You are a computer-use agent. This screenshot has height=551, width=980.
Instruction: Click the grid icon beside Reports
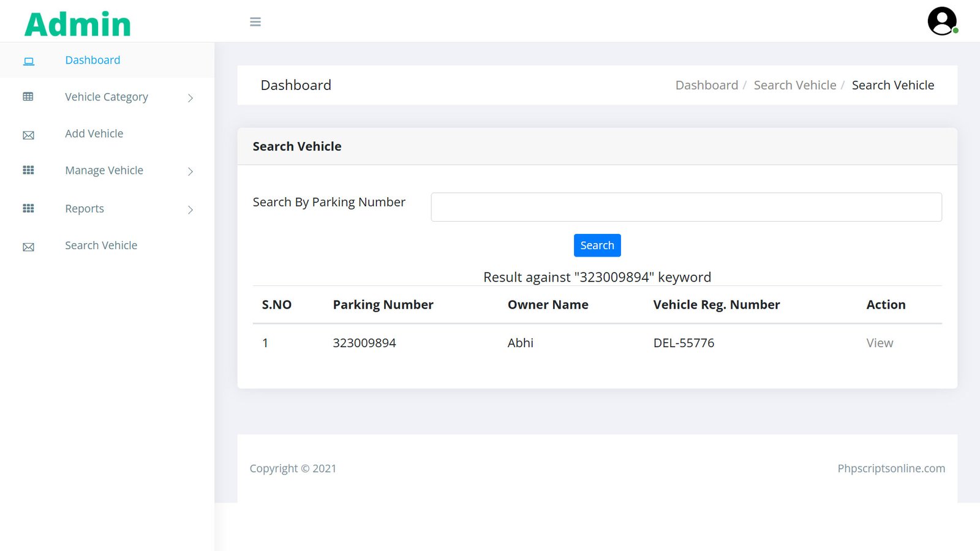(28, 208)
